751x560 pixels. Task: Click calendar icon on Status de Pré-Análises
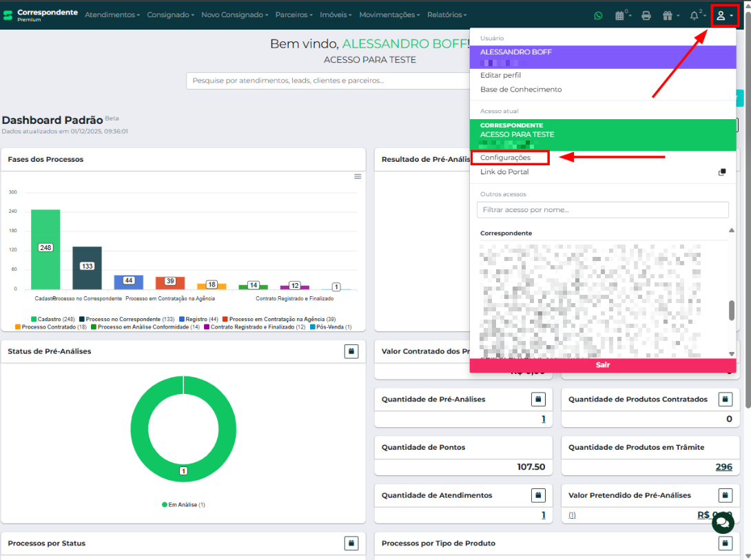tap(351, 351)
